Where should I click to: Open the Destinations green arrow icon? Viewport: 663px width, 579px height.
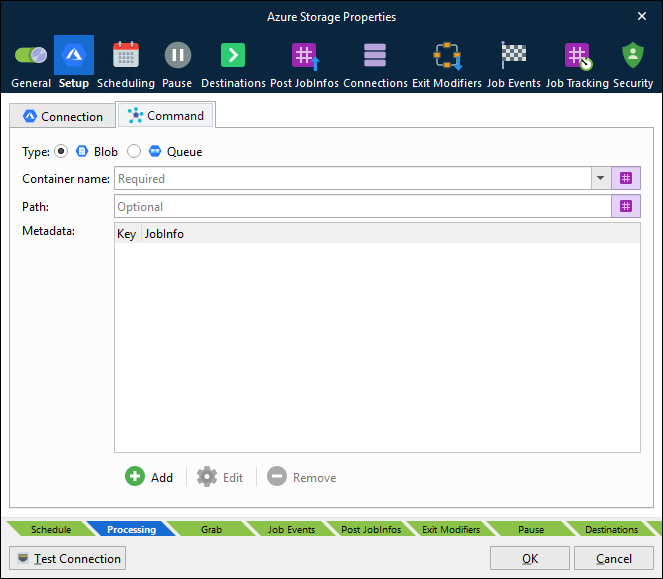point(233,55)
